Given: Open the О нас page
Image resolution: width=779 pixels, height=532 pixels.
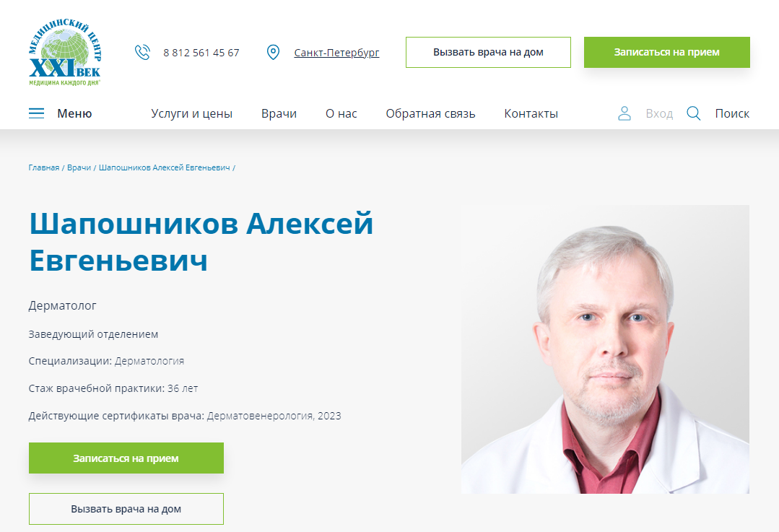Looking at the screenshot, I should point(341,114).
